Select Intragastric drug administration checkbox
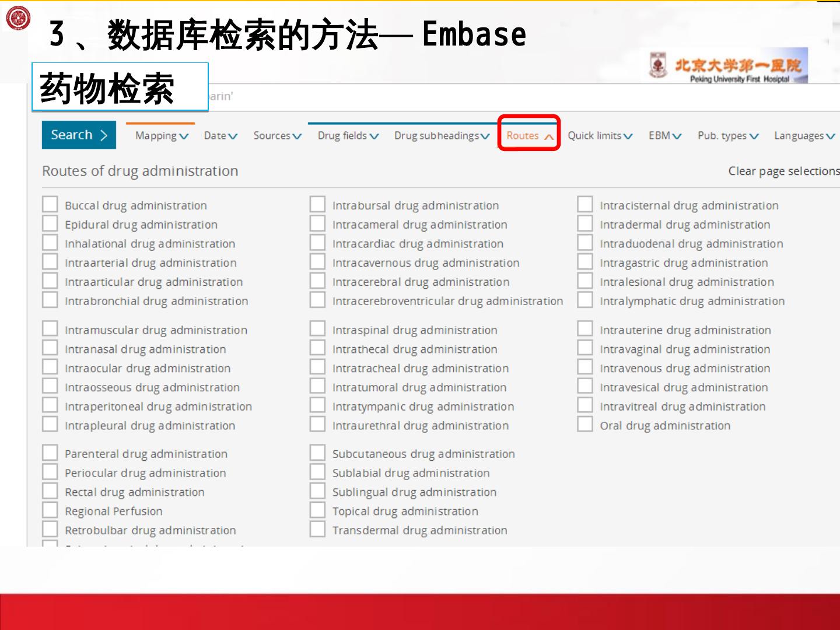Image resolution: width=840 pixels, height=630 pixels. pyautogui.click(x=585, y=262)
